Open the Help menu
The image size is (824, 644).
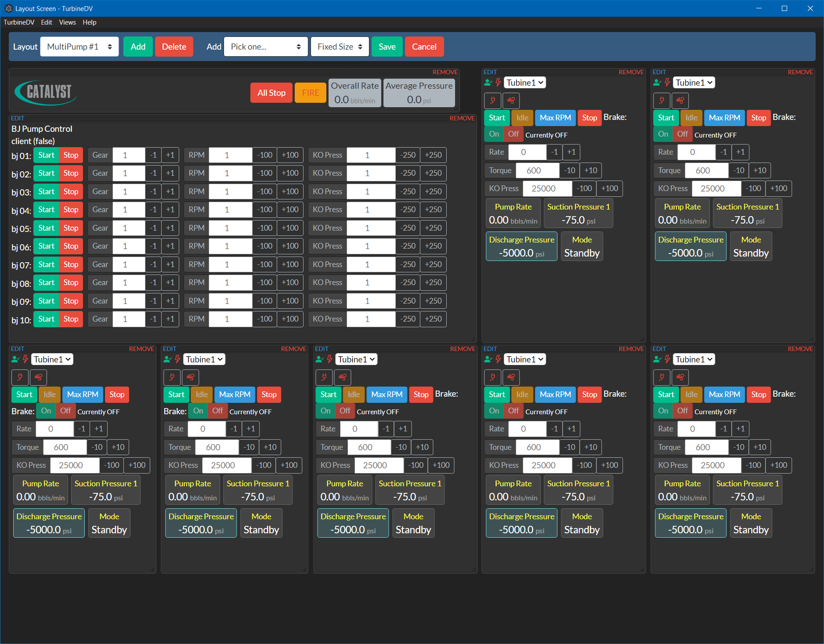click(x=90, y=22)
